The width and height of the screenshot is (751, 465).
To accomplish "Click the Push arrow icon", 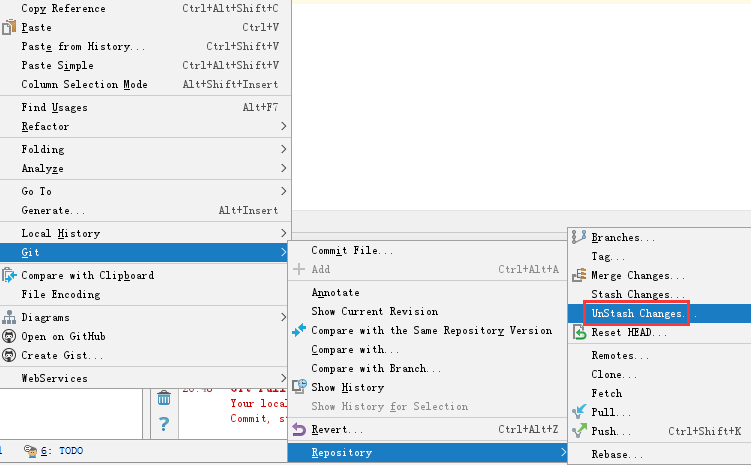I will 579,431.
